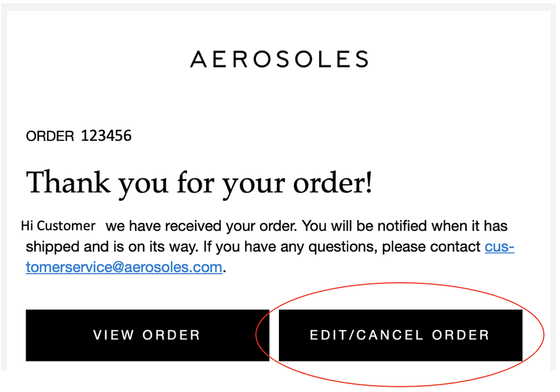Click the 'cus-' link fragment after 'please contact'
The width and height of the screenshot is (560, 392).
500,246
